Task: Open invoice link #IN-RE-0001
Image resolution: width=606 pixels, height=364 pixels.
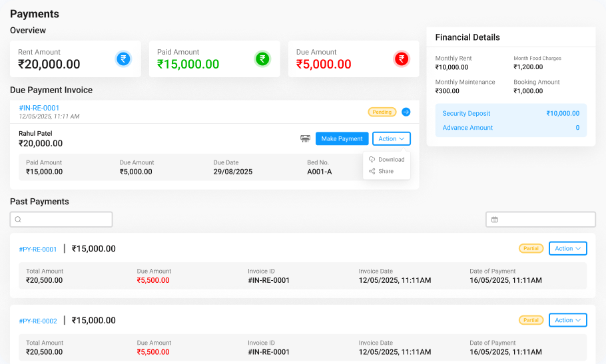Action: 39,108
